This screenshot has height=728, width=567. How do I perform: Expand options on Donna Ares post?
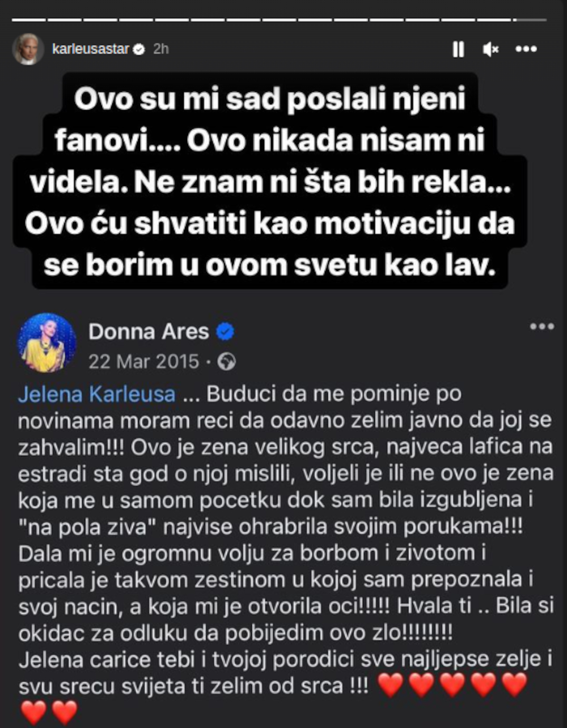[541, 327]
